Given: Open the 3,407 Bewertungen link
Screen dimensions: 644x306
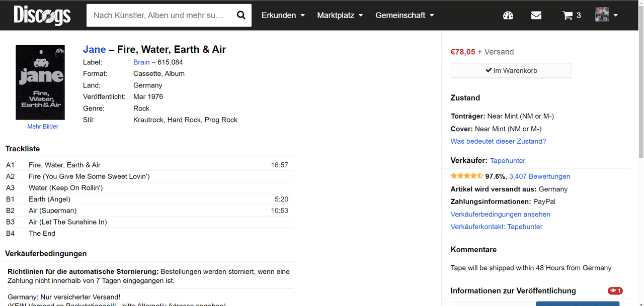Looking at the screenshot, I should click(x=539, y=176).
